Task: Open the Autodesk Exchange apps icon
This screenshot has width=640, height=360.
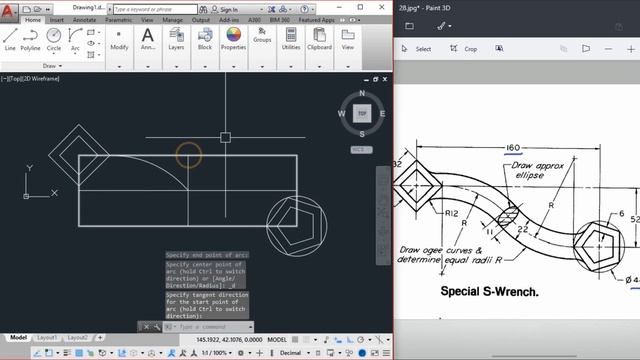Action: (271, 9)
